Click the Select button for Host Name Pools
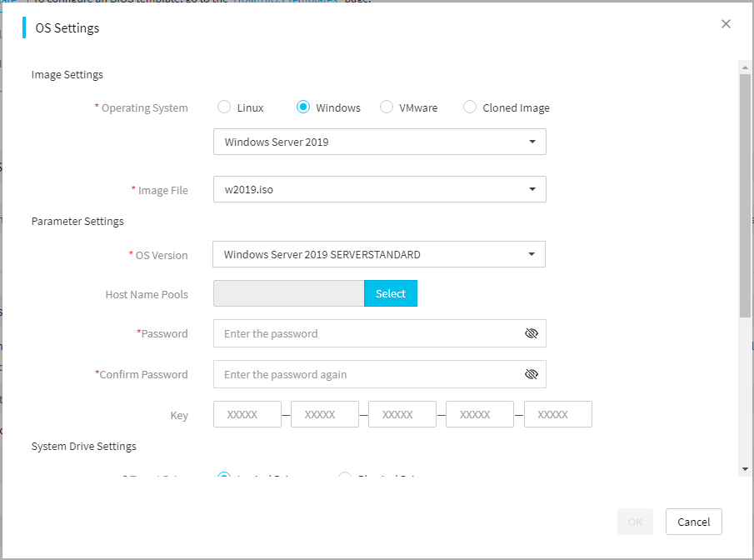Image resolution: width=754 pixels, height=560 pixels. click(391, 293)
